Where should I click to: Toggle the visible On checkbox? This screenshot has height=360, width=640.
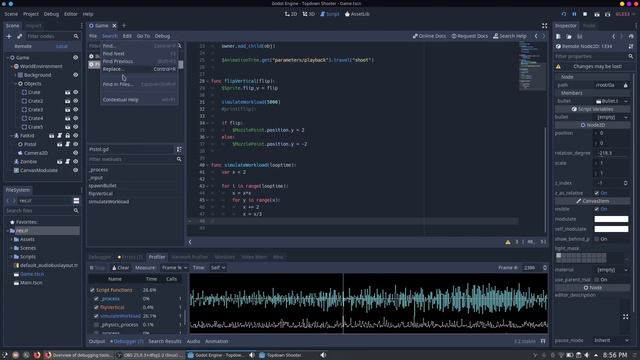(x=597, y=209)
